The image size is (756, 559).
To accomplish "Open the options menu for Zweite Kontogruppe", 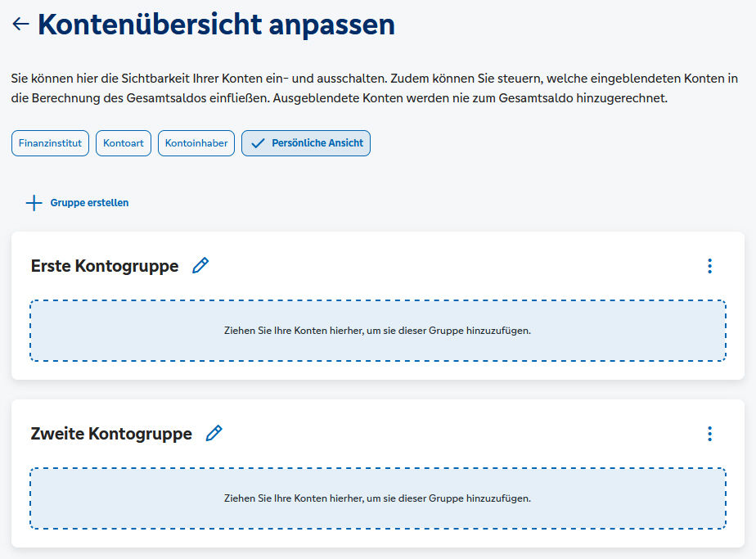I will point(709,434).
